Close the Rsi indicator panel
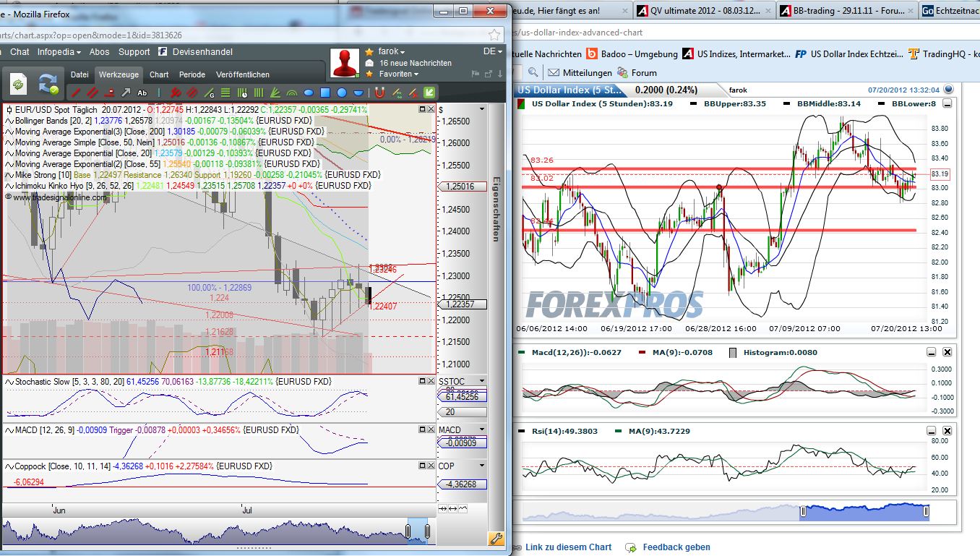The width and height of the screenshot is (980, 556). click(x=947, y=432)
